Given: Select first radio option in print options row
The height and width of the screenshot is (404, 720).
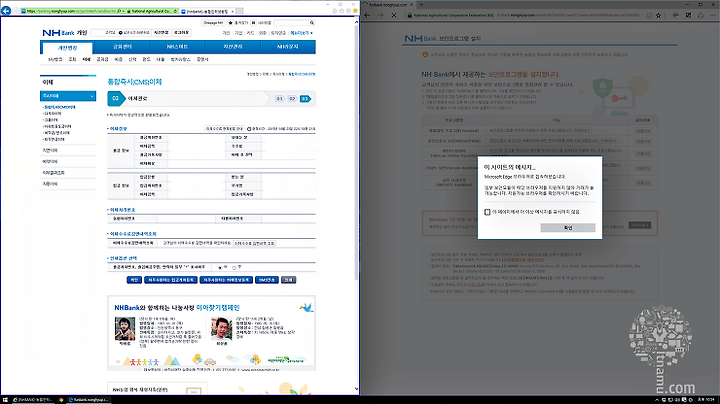Looking at the screenshot, I should click(220, 267).
